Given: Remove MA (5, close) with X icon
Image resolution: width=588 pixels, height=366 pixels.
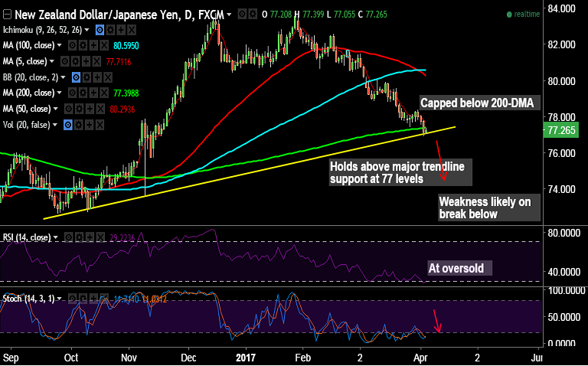Looking at the screenshot, I should coord(96,61).
